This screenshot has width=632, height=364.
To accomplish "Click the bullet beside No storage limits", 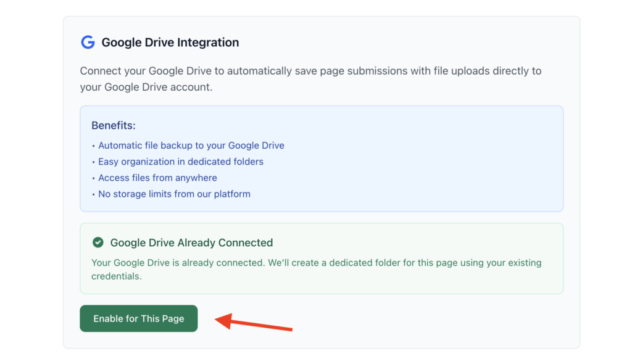I will (x=93, y=194).
